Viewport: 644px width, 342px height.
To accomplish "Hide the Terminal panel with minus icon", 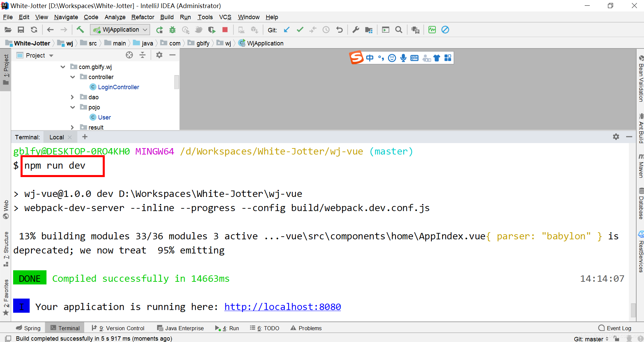I will point(629,137).
